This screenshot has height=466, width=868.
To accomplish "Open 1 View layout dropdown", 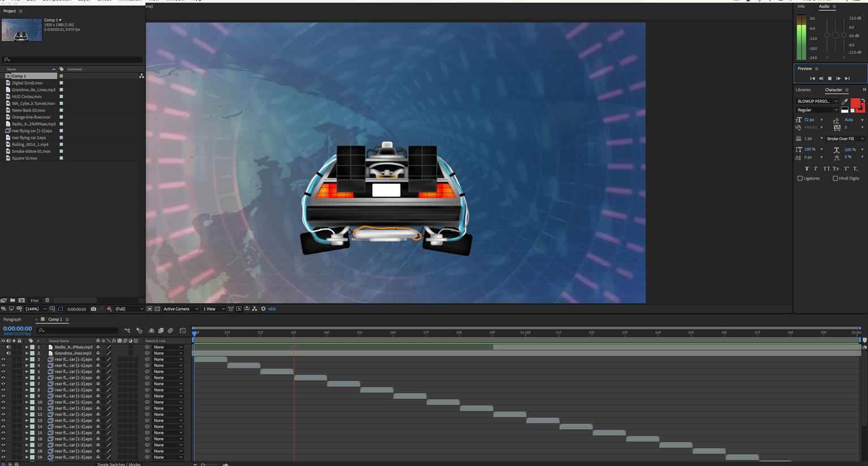I will [213, 309].
